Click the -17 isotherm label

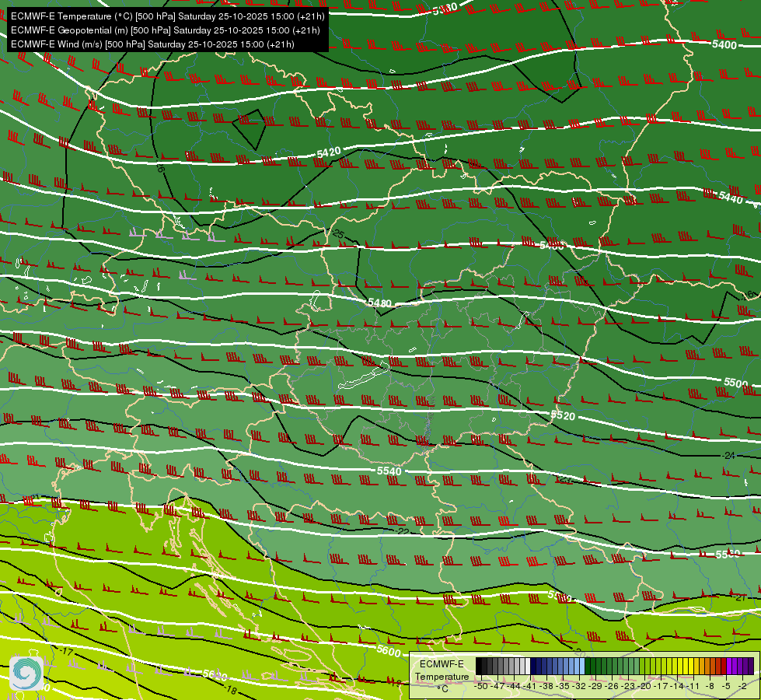click(67, 652)
